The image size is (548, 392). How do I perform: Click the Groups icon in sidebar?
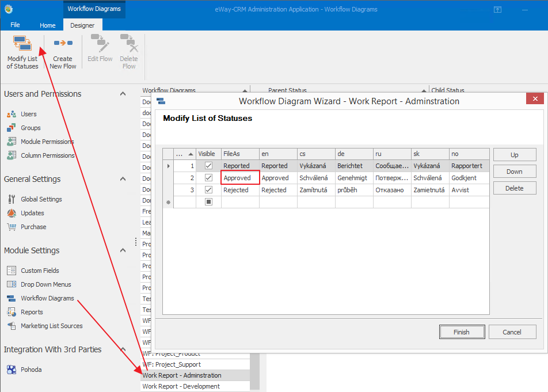tap(12, 128)
